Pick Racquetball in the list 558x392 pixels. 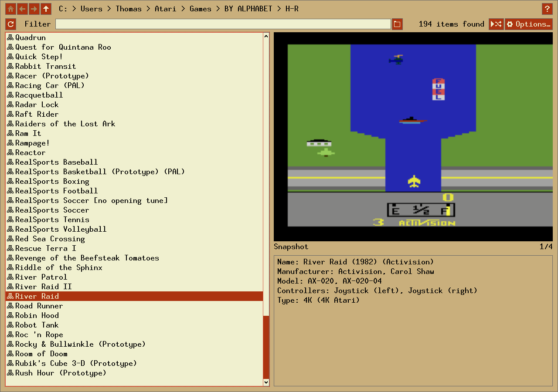click(134, 95)
